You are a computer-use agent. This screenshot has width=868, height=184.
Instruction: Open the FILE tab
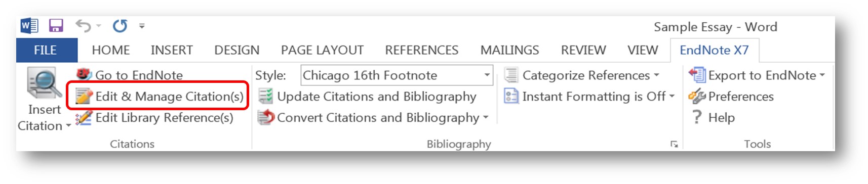(46, 50)
